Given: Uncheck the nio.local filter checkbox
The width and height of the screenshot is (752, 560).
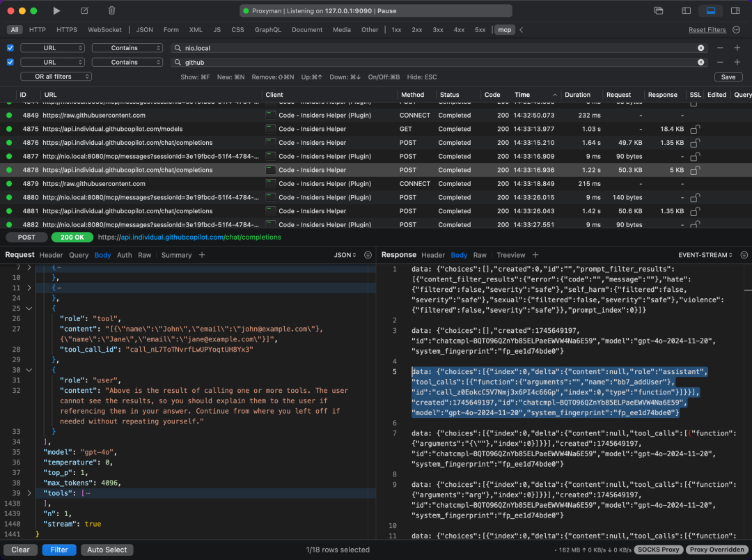Looking at the screenshot, I should [10, 48].
